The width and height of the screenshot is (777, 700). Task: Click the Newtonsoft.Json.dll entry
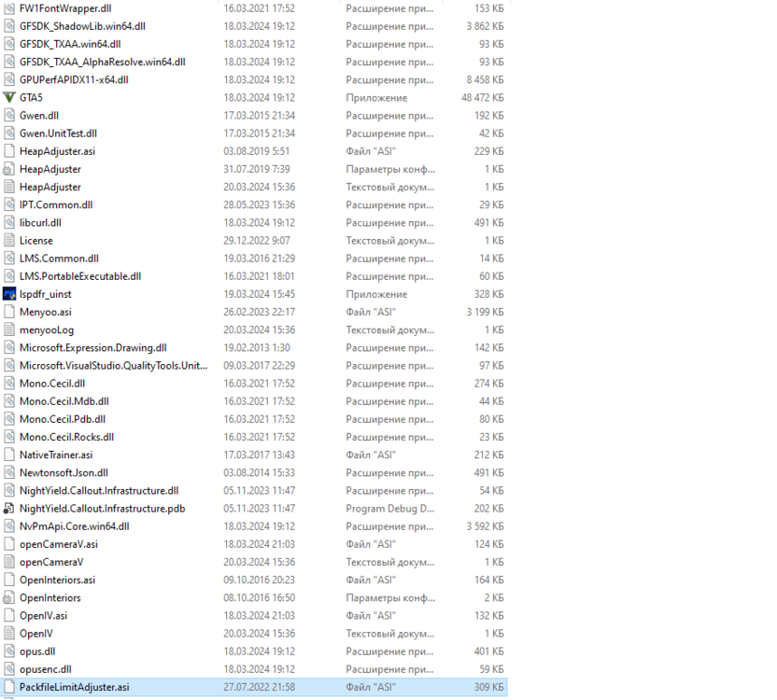click(x=64, y=472)
